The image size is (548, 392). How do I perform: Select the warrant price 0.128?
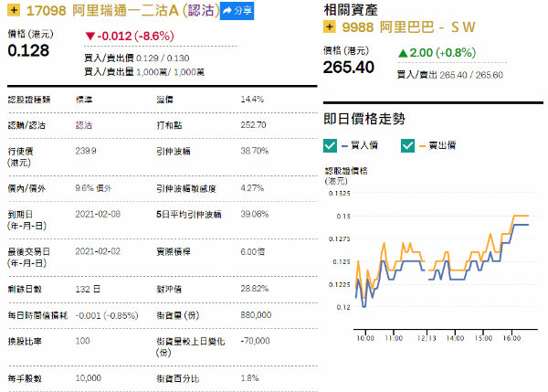click(x=28, y=50)
